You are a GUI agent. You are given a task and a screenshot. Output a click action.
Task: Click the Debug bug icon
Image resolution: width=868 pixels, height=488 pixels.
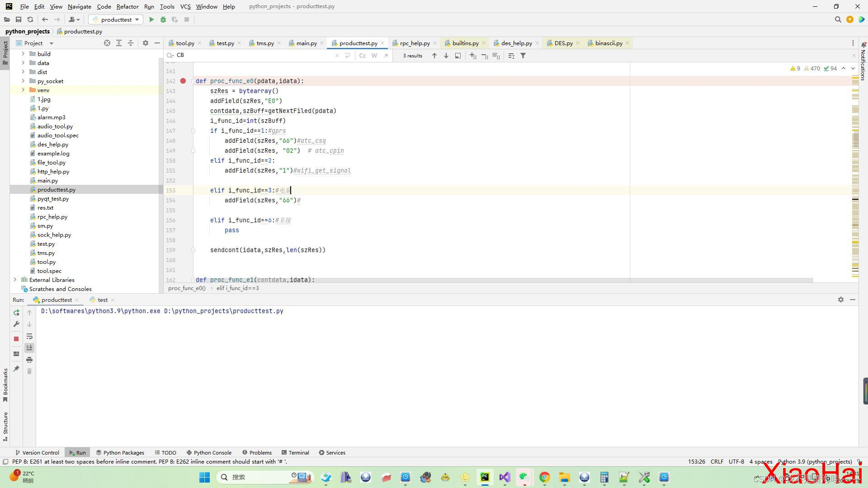tap(163, 19)
